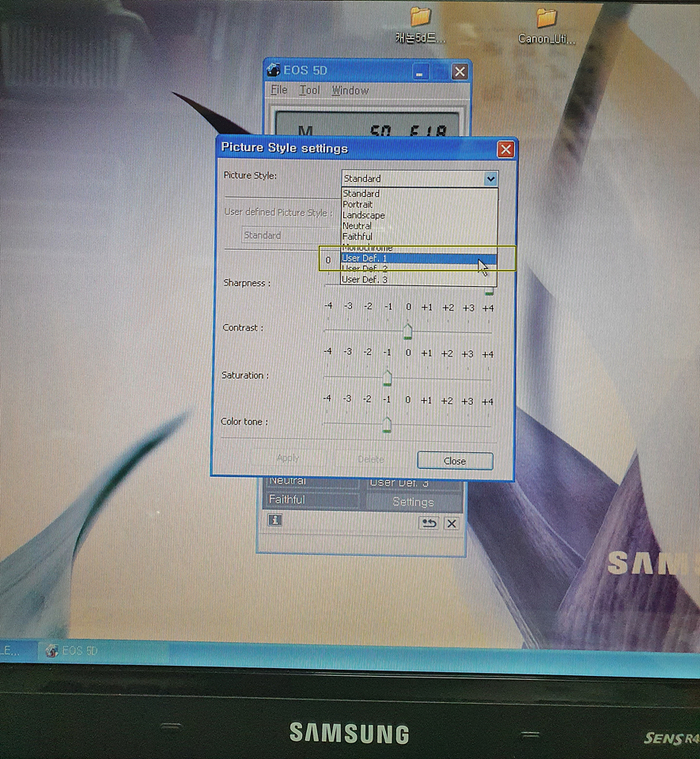Click the Contrast : label

pos(243,327)
